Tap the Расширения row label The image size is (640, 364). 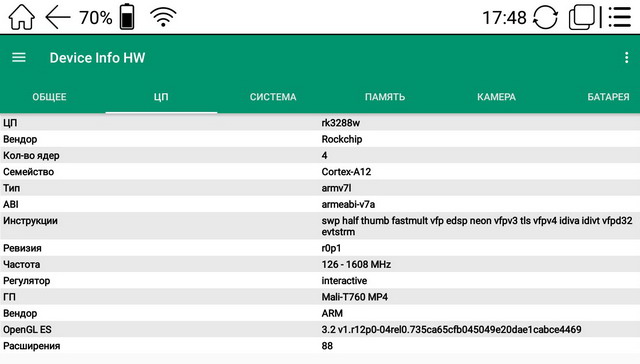(x=31, y=346)
